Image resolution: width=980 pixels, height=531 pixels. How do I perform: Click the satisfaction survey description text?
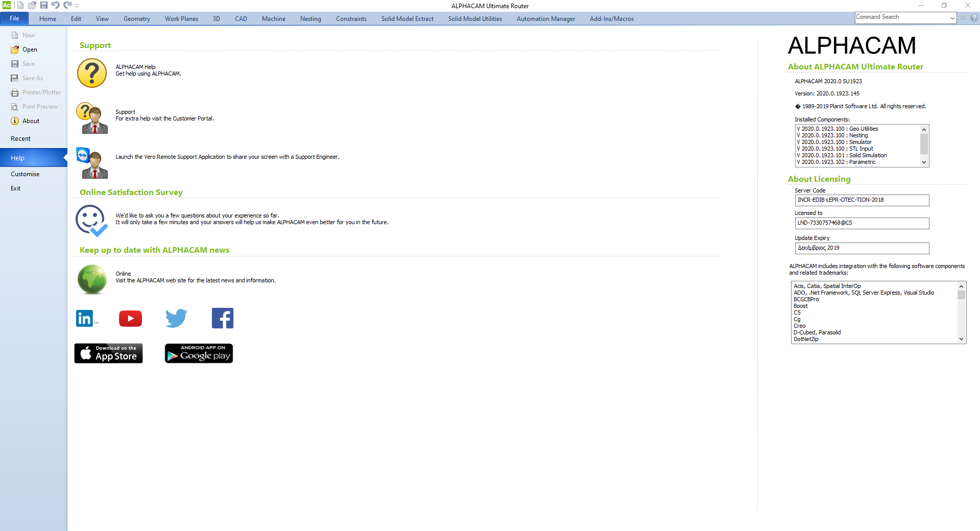coord(252,219)
